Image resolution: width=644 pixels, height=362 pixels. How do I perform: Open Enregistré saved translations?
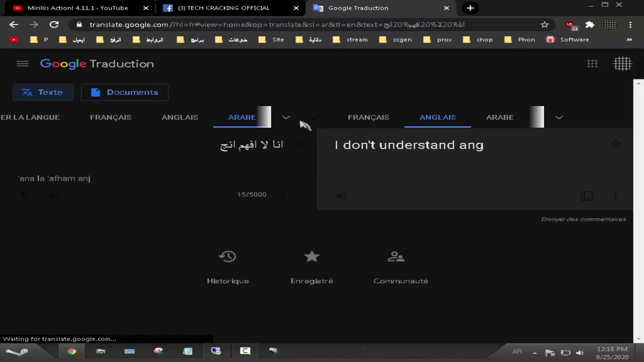click(312, 267)
